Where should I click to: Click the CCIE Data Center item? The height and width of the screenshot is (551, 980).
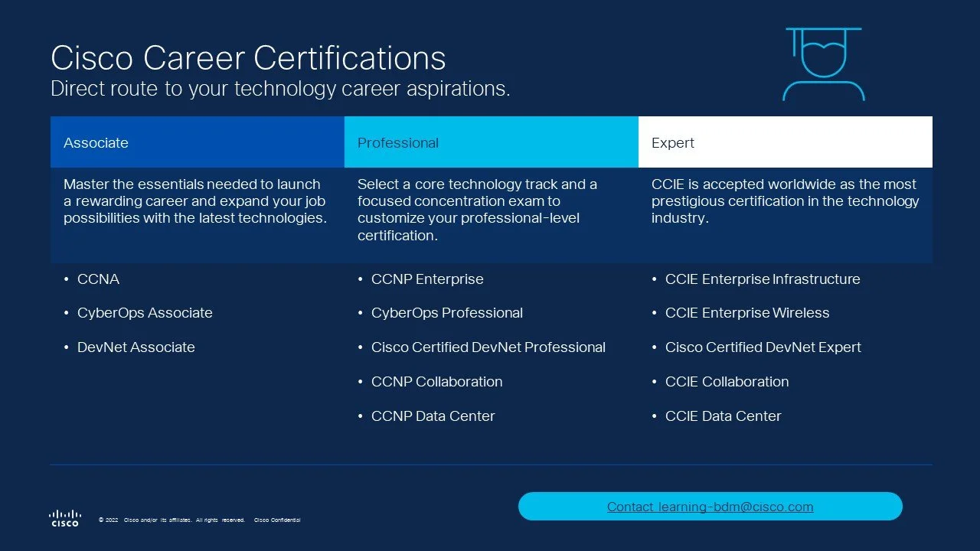[x=724, y=416]
